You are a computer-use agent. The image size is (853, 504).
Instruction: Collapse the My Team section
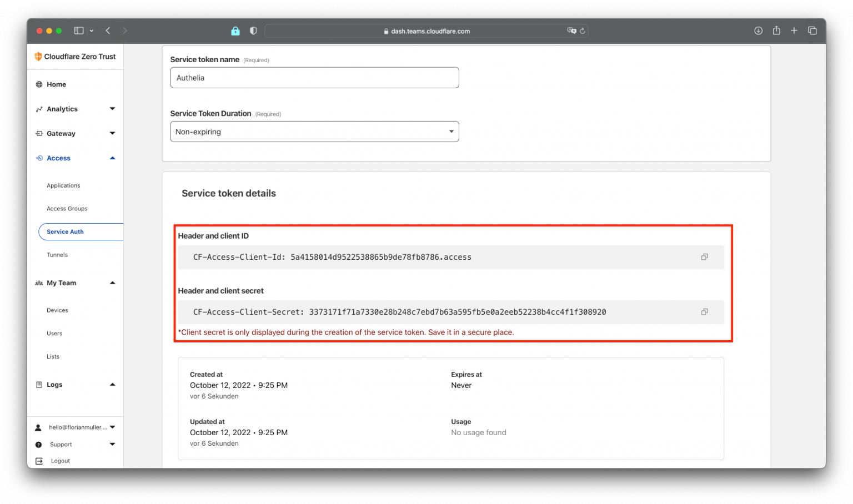pos(113,283)
